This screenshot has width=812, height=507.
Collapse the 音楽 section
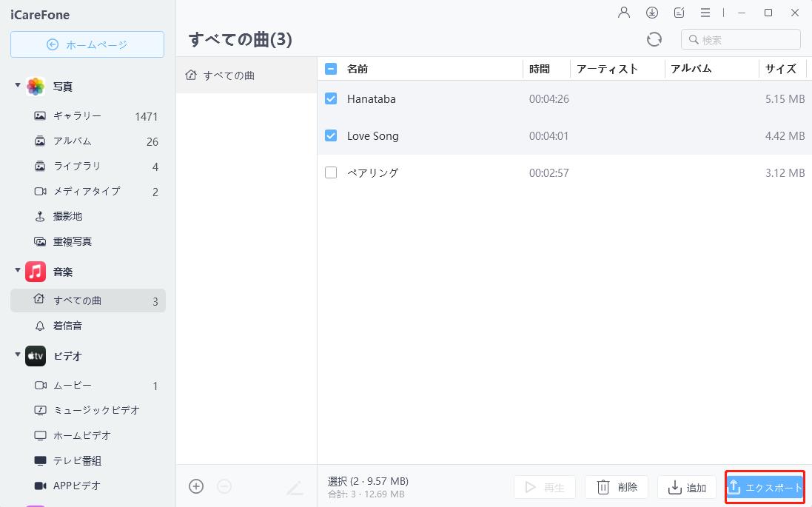pyautogui.click(x=18, y=270)
